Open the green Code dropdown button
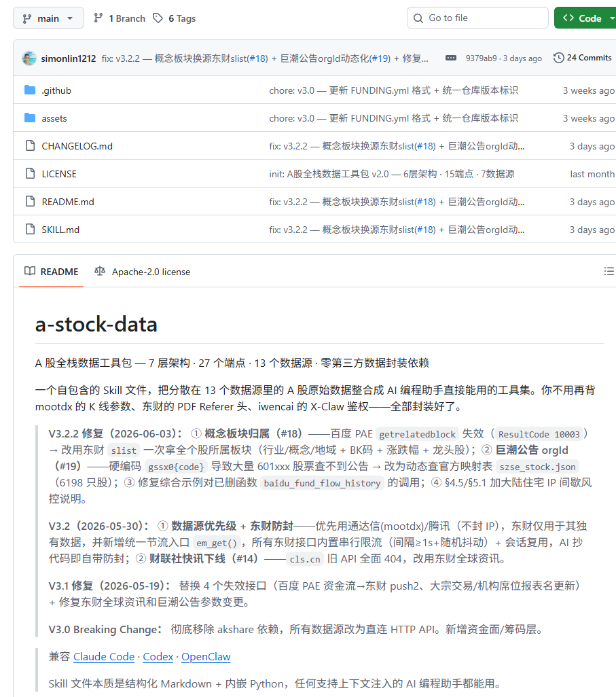Screen dimensions: 616x697 click(585, 18)
